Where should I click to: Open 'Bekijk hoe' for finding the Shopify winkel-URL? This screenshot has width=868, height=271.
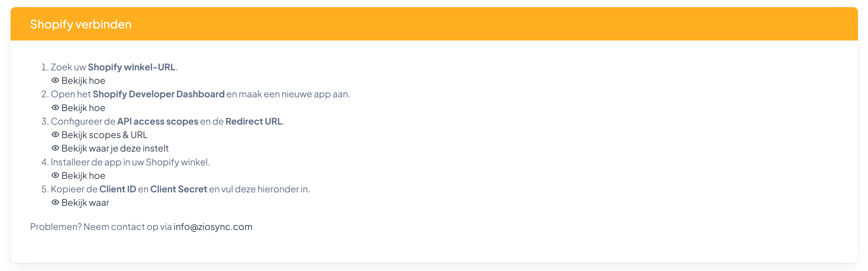[x=83, y=81]
